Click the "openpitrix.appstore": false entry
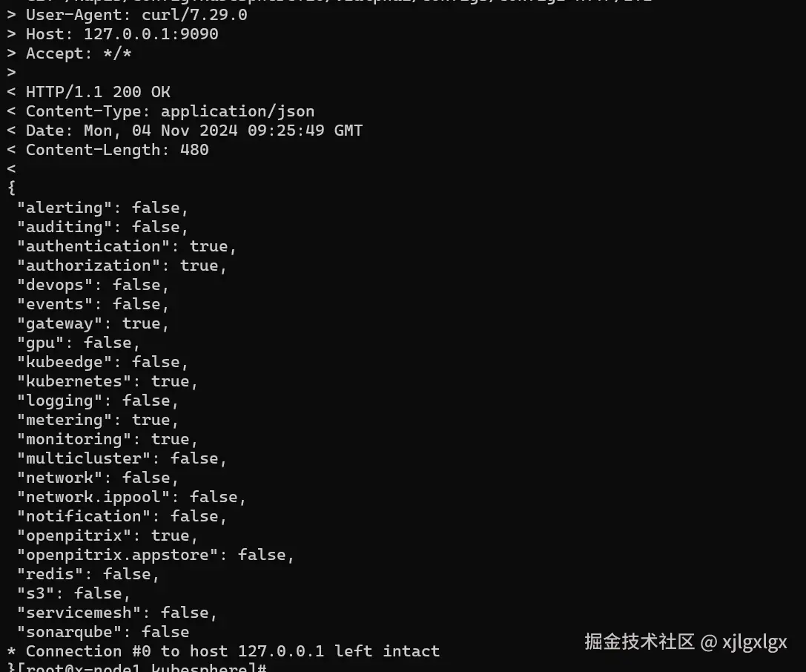The image size is (806, 672). point(156,555)
